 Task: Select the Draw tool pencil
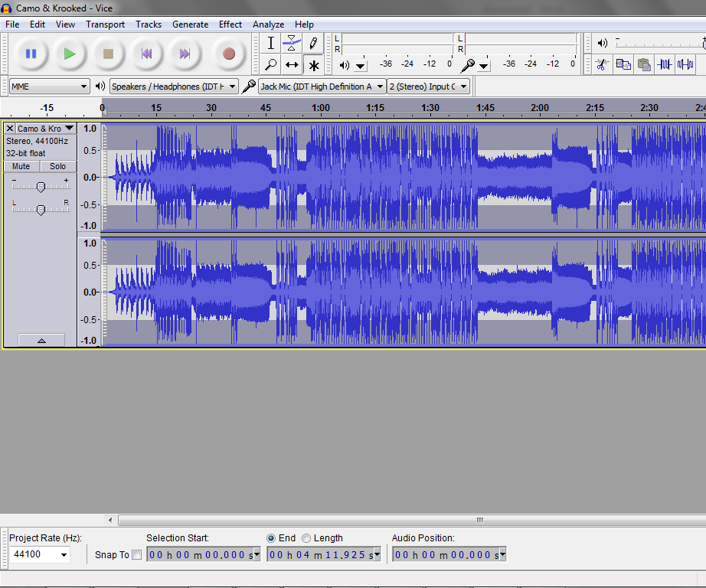click(313, 44)
